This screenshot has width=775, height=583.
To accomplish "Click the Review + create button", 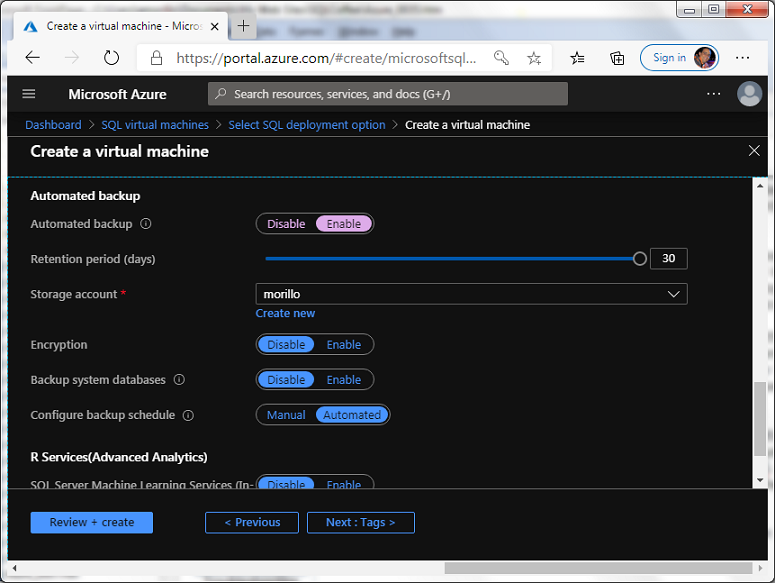I will point(91,523).
